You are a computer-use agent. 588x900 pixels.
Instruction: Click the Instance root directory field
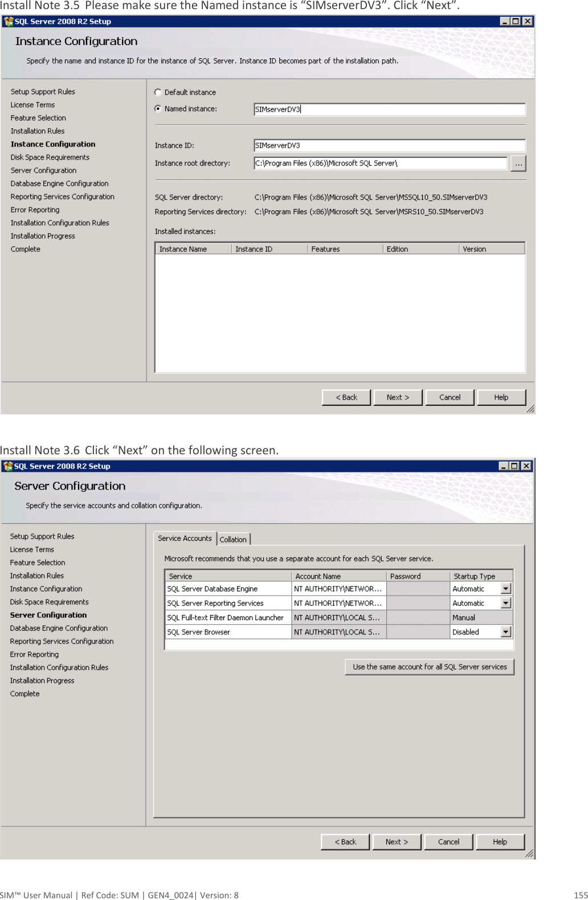381,163
